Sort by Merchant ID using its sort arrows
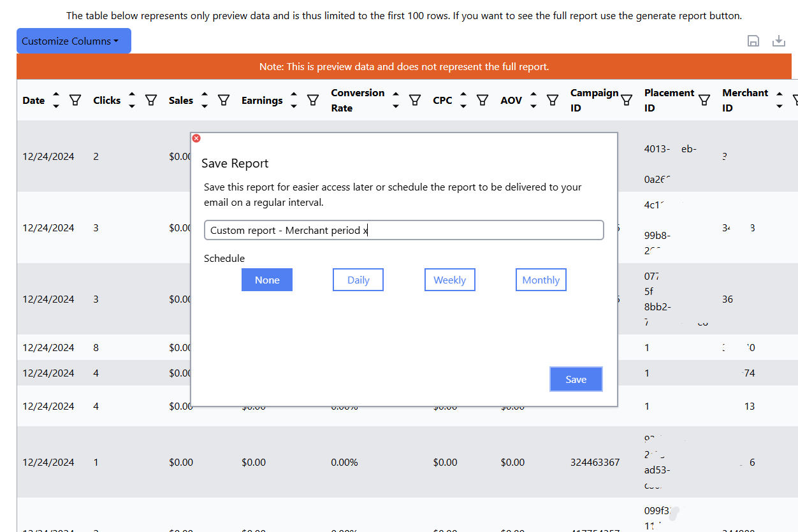Image resolution: width=798 pixels, height=532 pixels. 780,100
